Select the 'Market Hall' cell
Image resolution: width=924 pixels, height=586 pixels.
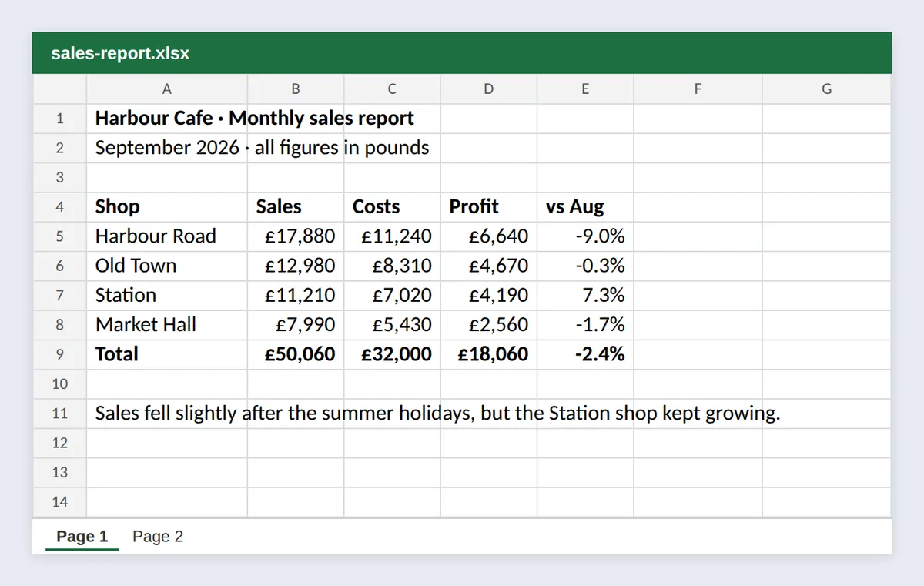(167, 325)
